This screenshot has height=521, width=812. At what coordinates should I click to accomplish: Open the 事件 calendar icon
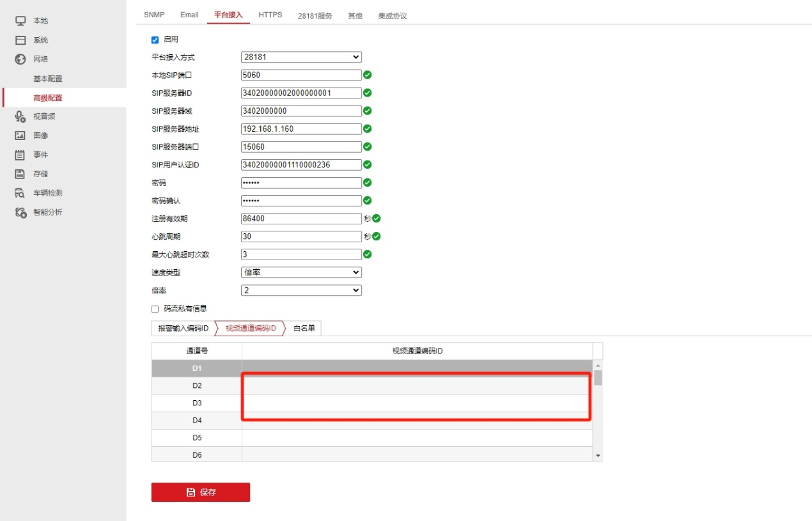coord(20,154)
